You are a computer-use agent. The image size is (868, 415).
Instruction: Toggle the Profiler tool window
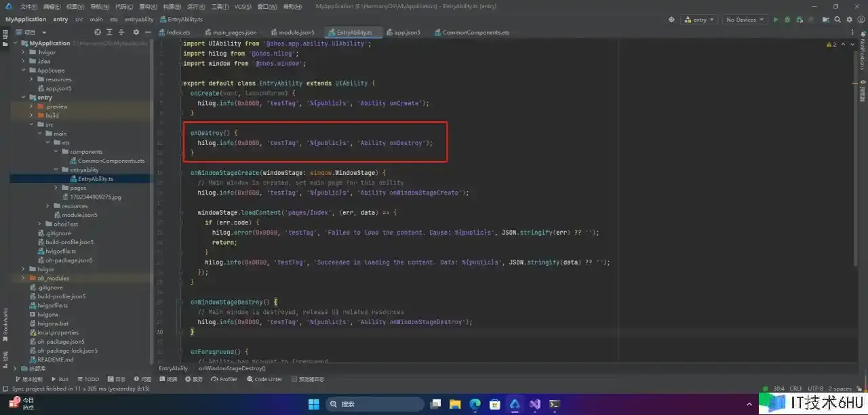224,379
